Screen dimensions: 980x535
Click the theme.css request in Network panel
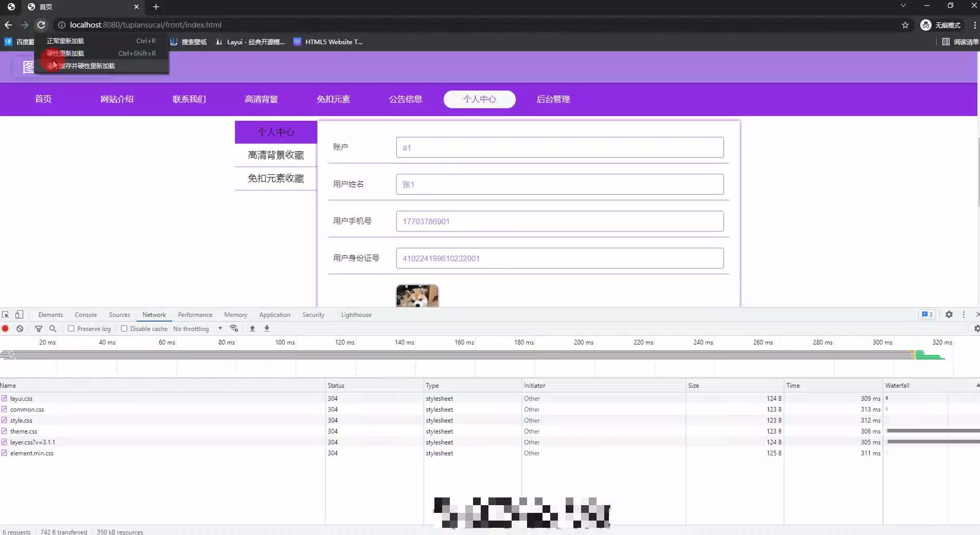tap(24, 431)
